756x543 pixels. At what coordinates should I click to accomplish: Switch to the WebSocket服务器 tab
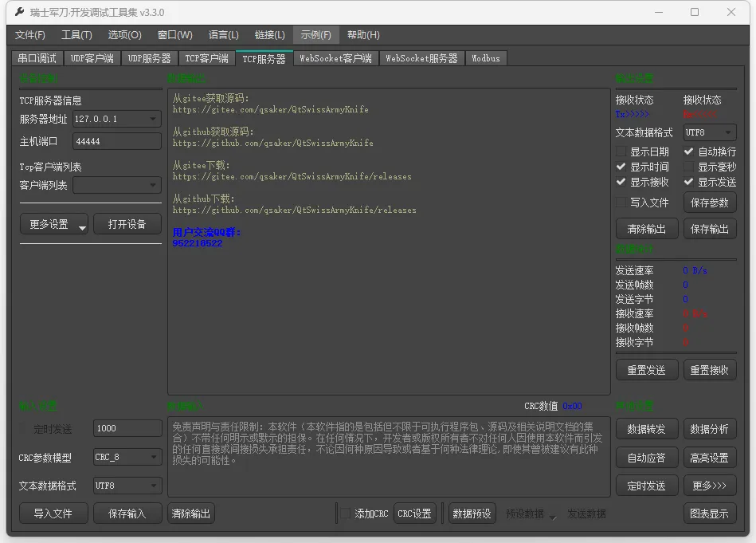422,58
